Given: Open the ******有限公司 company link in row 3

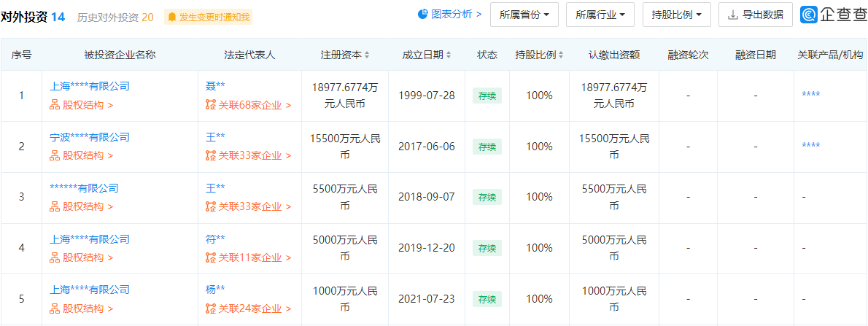Looking at the screenshot, I should coord(84,188).
